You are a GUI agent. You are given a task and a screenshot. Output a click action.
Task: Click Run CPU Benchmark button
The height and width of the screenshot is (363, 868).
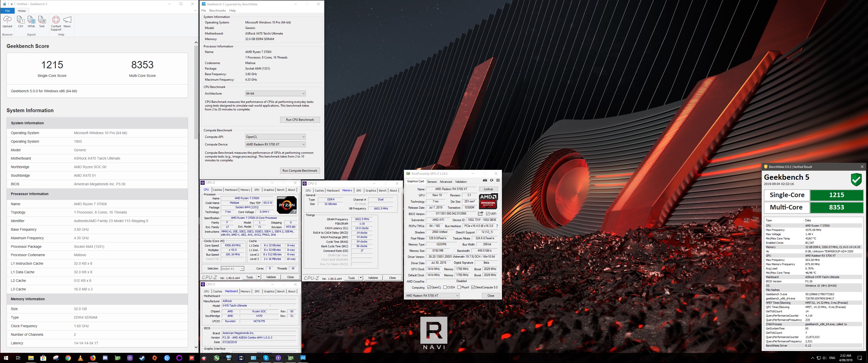pos(300,119)
